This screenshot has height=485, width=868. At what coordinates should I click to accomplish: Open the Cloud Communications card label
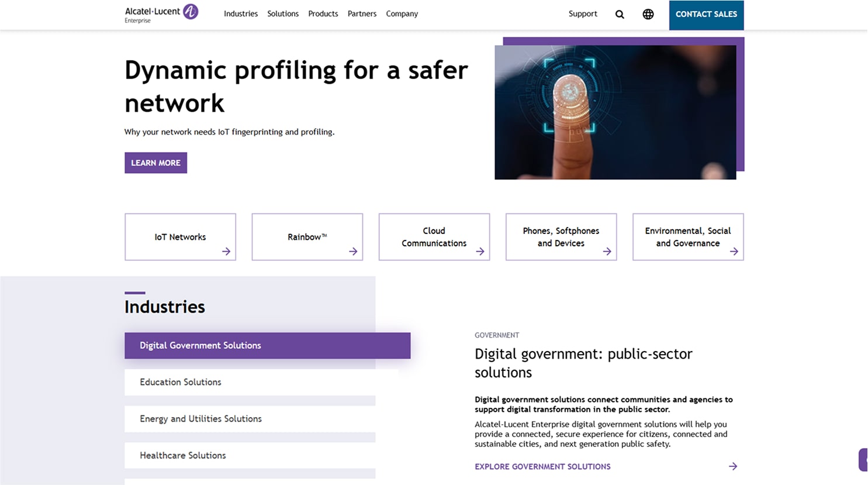click(x=434, y=237)
